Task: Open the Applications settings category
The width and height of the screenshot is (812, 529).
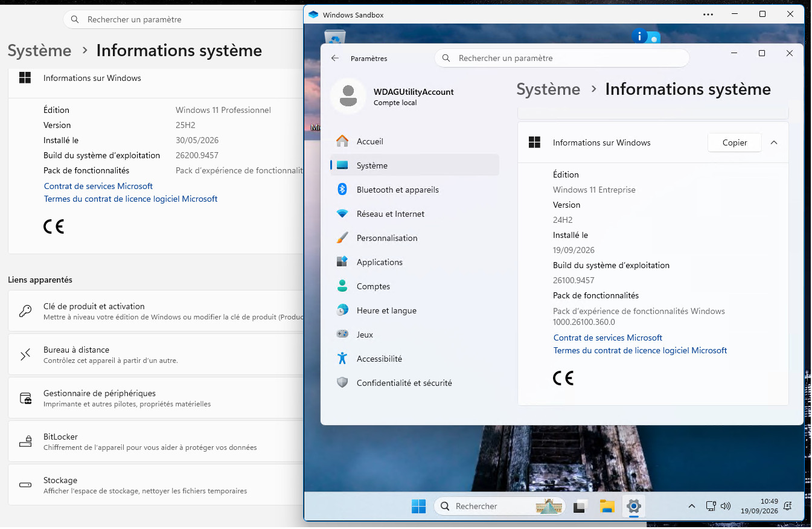Action: (x=415, y=262)
